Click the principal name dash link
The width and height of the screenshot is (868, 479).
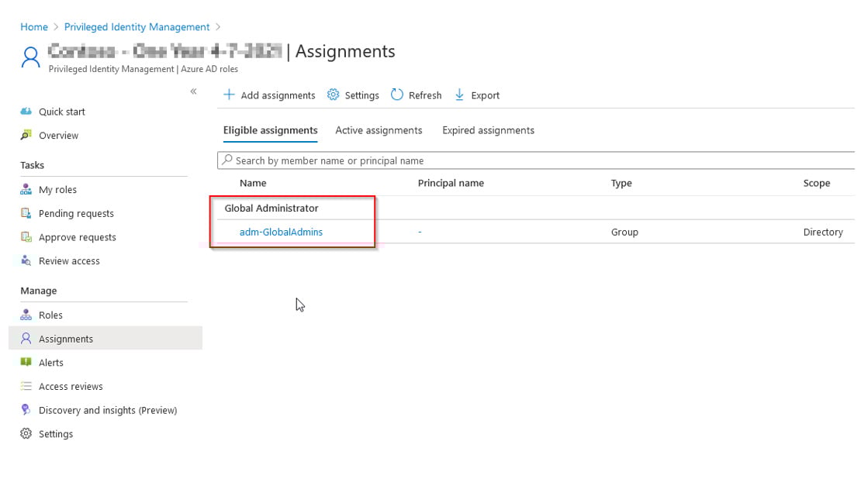pyautogui.click(x=420, y=232)
